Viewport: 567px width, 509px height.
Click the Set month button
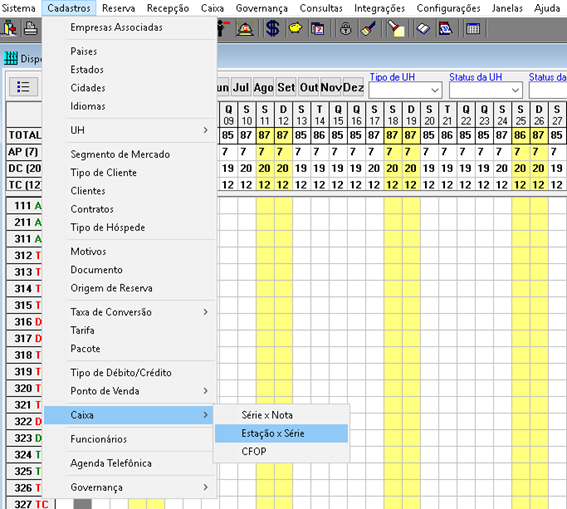[x=286, y=87]
